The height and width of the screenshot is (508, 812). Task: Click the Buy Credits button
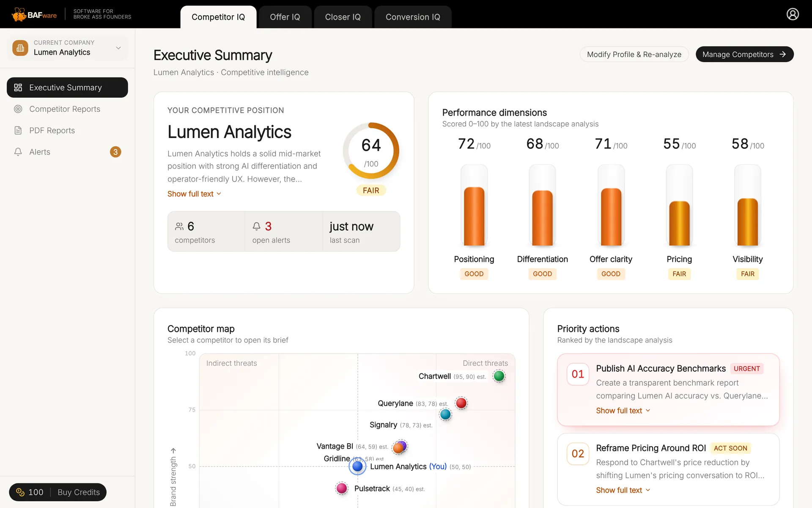[79, 492]
